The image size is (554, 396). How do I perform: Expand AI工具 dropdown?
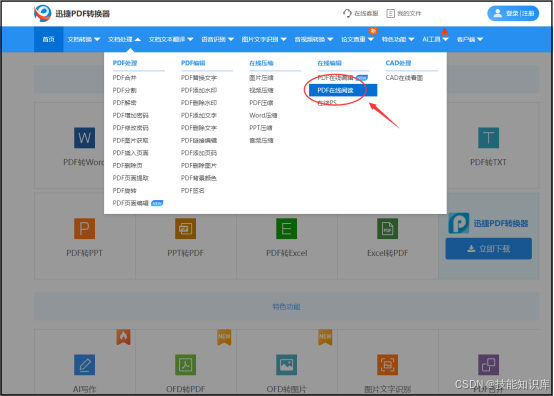click(x=435, y=39)
